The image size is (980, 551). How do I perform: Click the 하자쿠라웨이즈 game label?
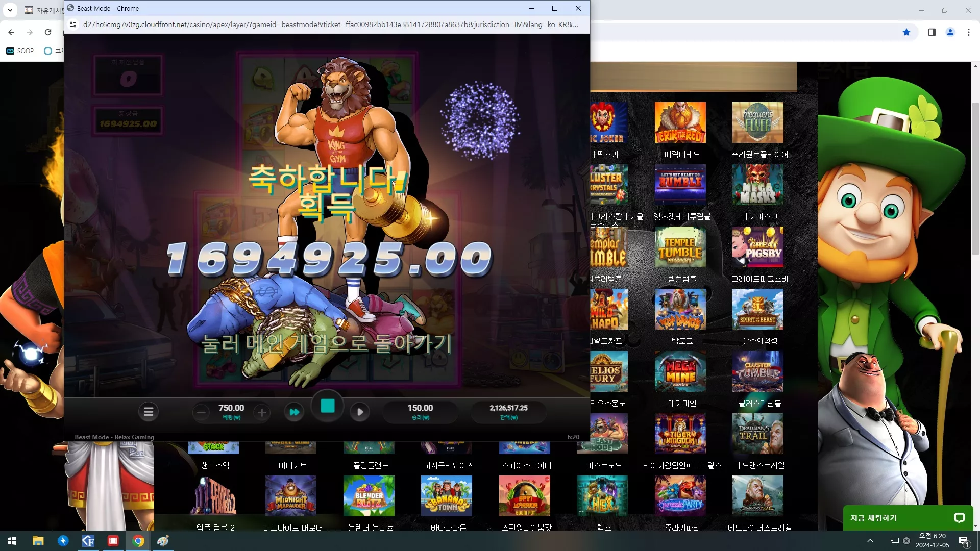(449, 465)
